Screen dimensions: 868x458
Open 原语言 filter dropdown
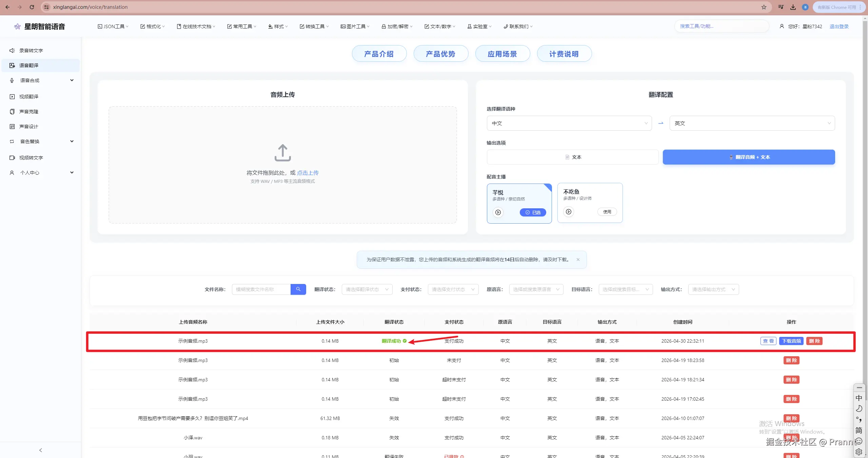tap(536, 289)
